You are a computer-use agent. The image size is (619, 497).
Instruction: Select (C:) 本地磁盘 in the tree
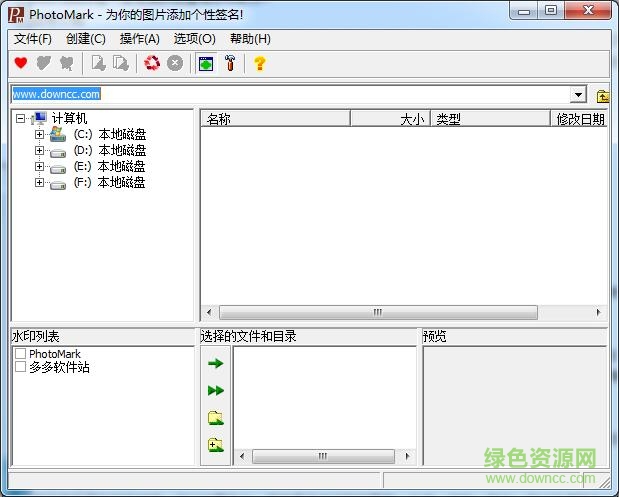(110, 134)
